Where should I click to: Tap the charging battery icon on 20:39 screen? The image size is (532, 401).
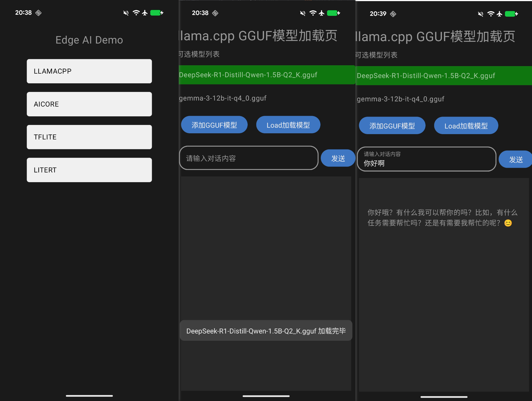511,14
